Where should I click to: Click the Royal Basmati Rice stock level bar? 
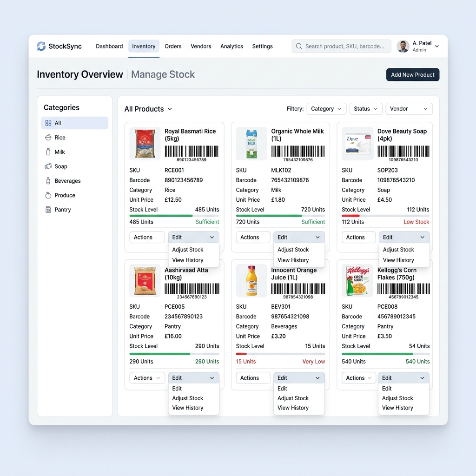tap(174, 216)
